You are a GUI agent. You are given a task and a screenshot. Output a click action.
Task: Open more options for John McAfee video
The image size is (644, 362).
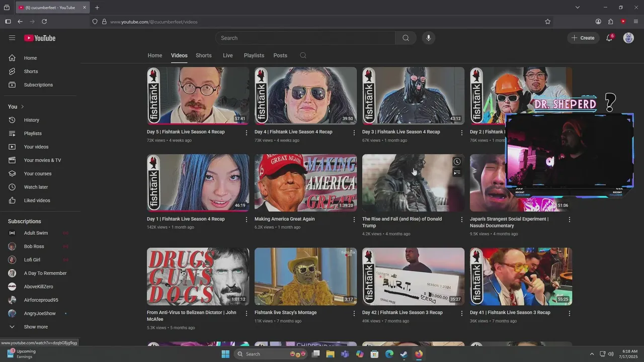[x=247, y=313]
